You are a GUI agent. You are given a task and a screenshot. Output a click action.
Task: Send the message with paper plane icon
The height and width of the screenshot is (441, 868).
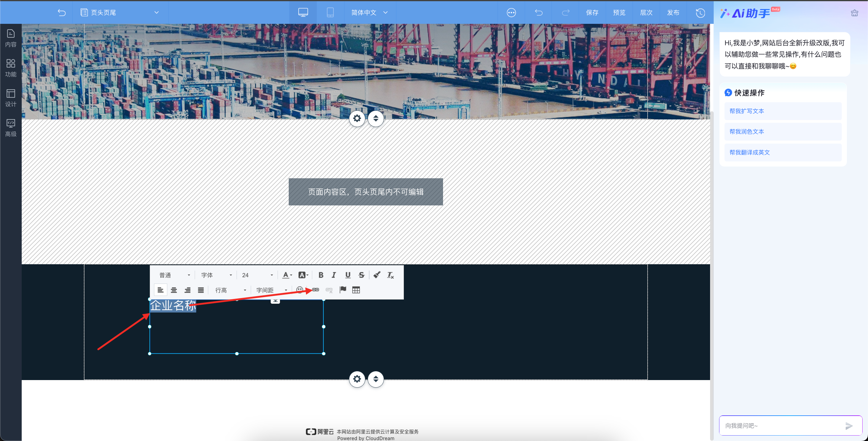click(849, 426)
